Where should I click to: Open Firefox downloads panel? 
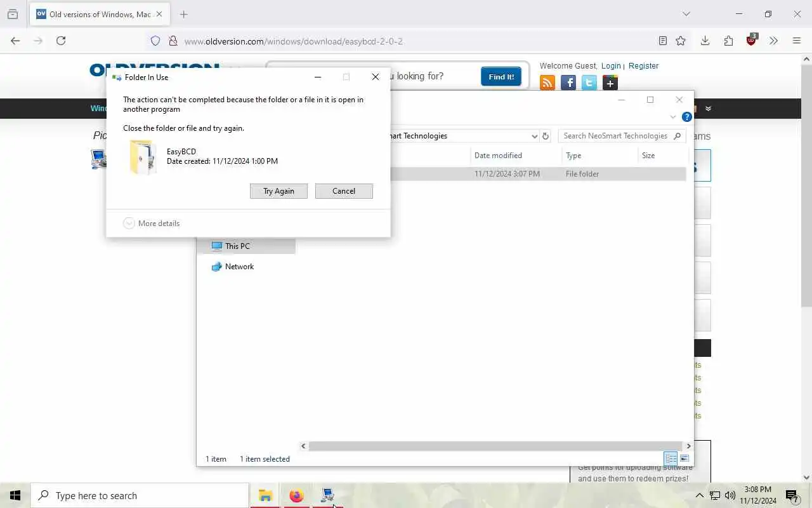coord(705,41)
